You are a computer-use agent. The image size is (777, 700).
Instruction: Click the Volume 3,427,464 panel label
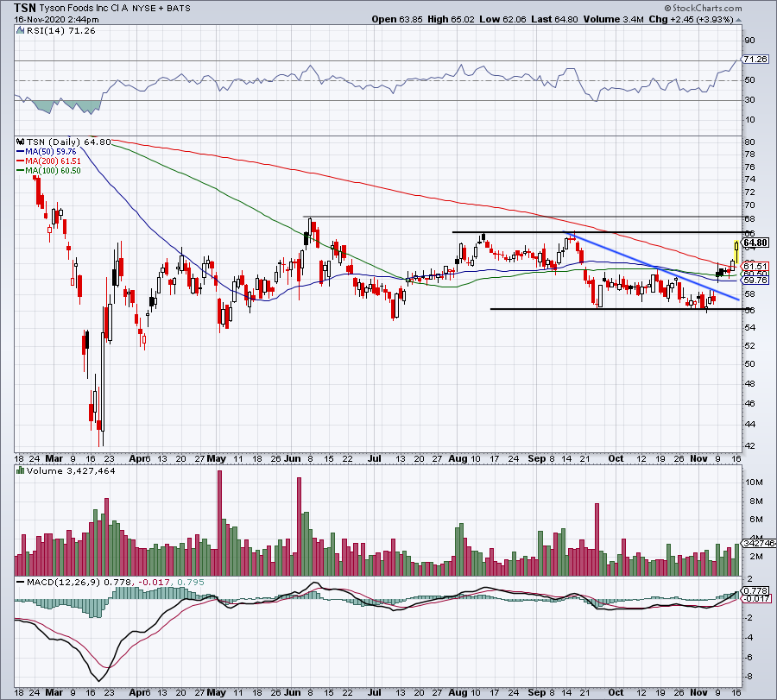coord(71,470)
